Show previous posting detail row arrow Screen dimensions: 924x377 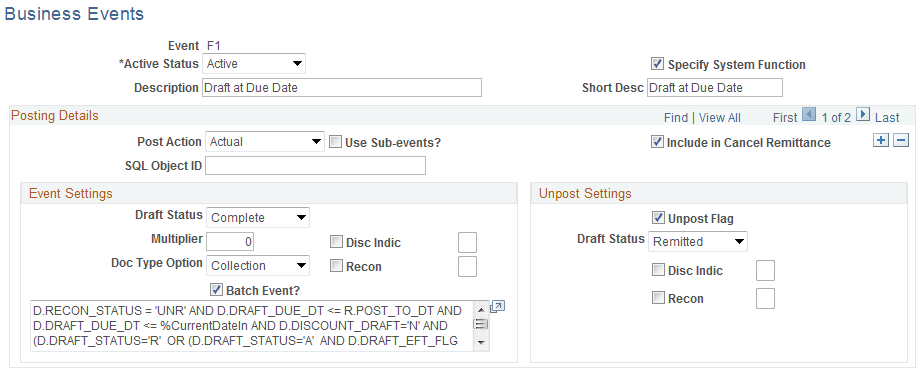pyautogui.click(x=809, y=115)
